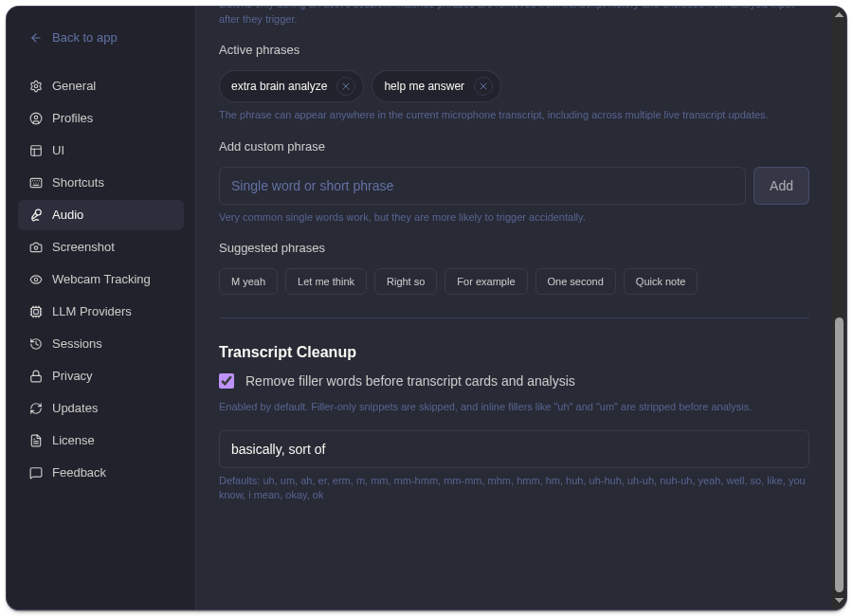
Task: Go to Sessions settings page
Action: [101, 344]
